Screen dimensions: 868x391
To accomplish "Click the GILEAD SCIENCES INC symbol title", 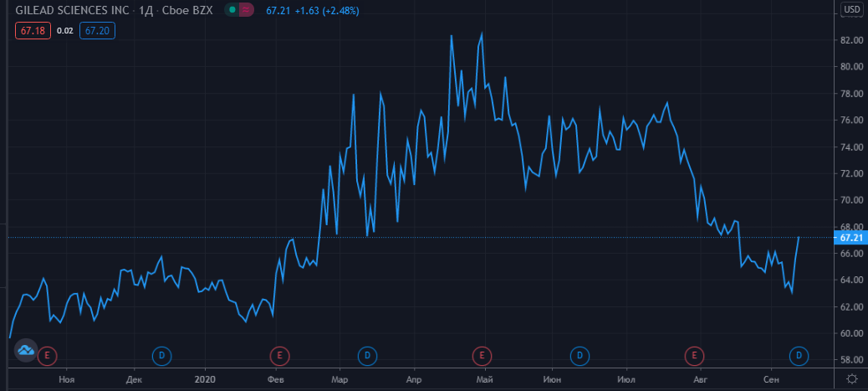I will [x=73, y=11].
